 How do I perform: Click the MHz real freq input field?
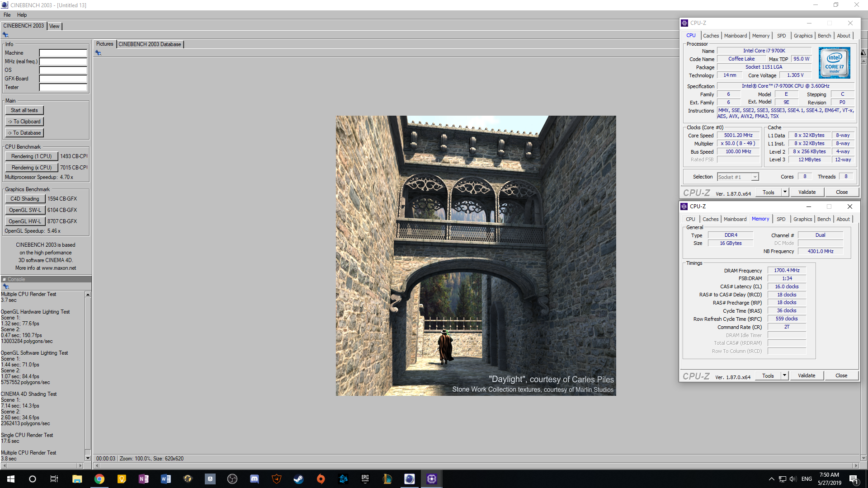(x=63, y=61)
